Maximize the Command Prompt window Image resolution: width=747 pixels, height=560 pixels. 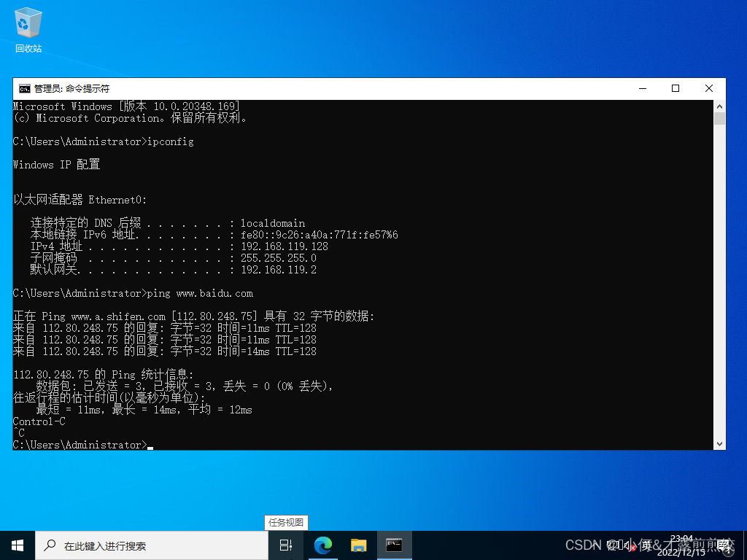[x=675, y=88]
